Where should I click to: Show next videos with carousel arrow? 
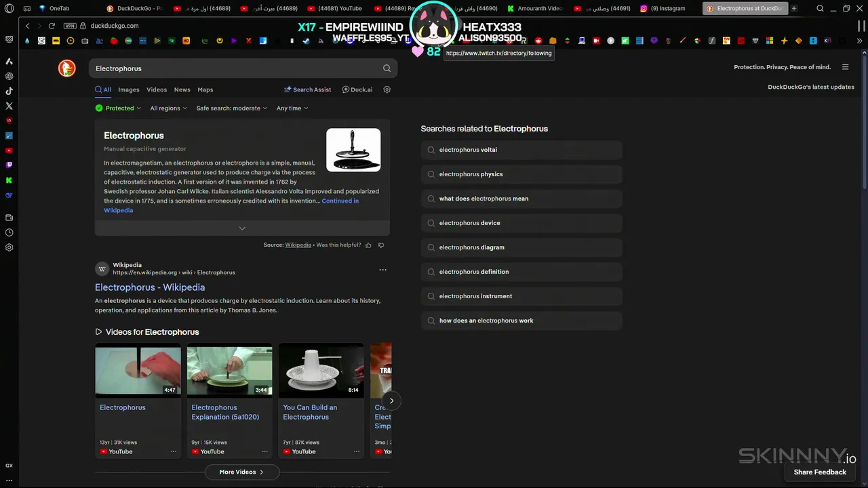click(391, 401)
